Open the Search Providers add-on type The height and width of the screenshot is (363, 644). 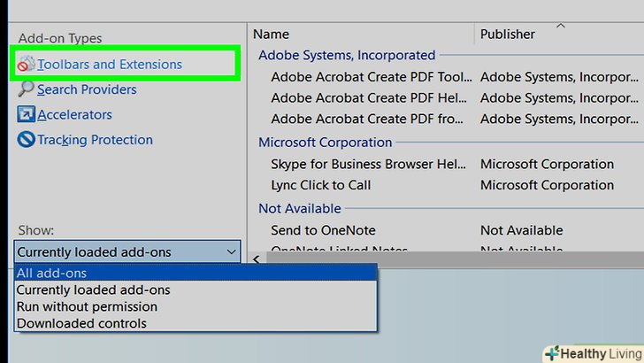(87, 89)
